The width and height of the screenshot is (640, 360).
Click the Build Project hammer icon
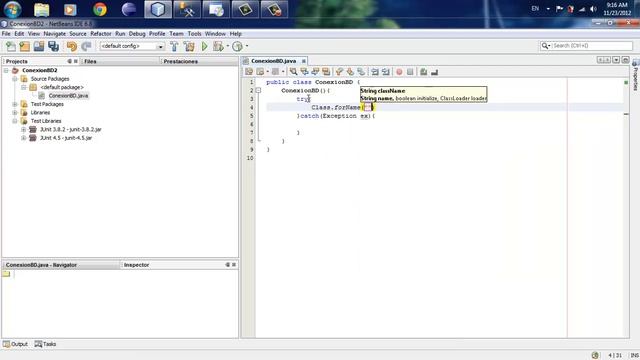point(174,46)
